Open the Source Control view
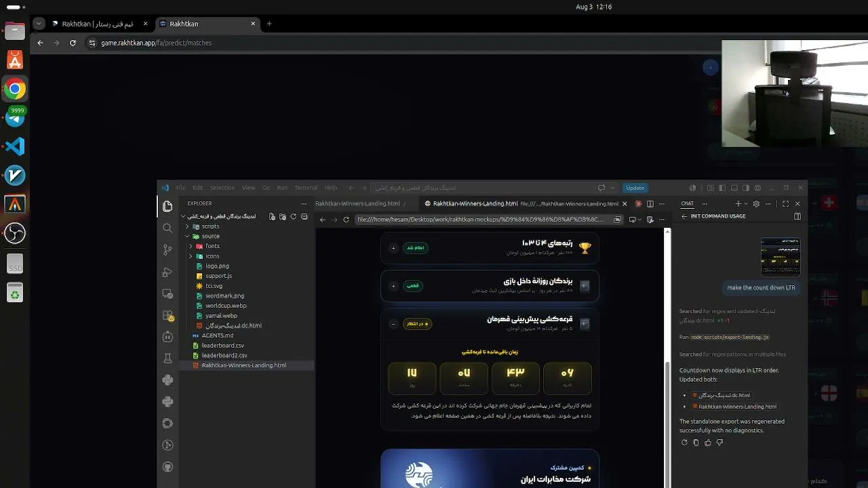This screenshot has height=488, width=868. 167,250
